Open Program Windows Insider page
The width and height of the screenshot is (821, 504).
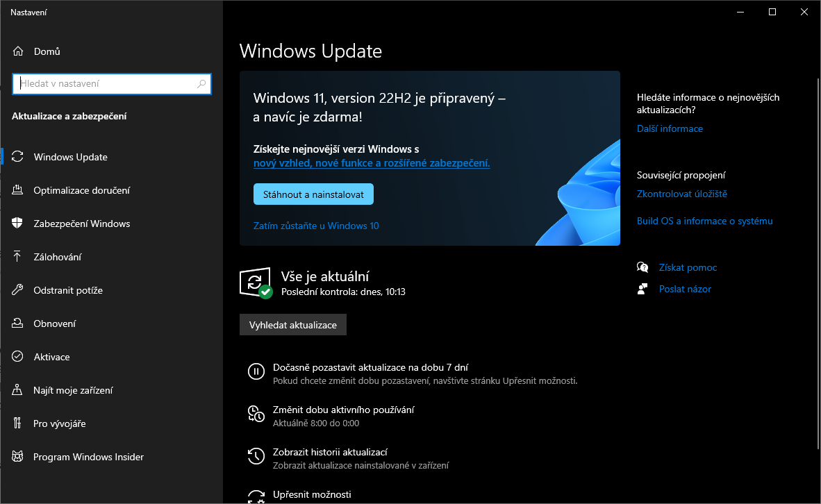pos(112,457)
